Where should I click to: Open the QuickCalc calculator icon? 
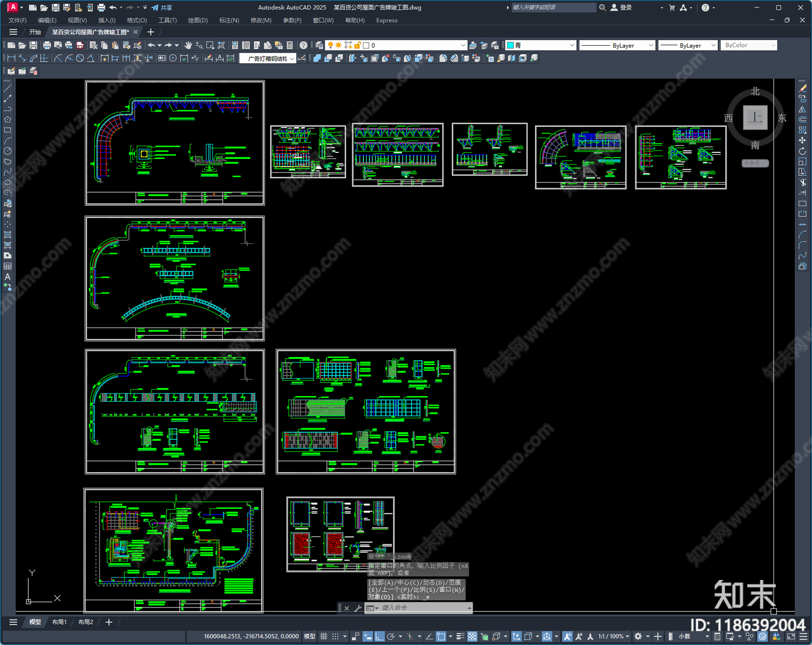point(290,45)
